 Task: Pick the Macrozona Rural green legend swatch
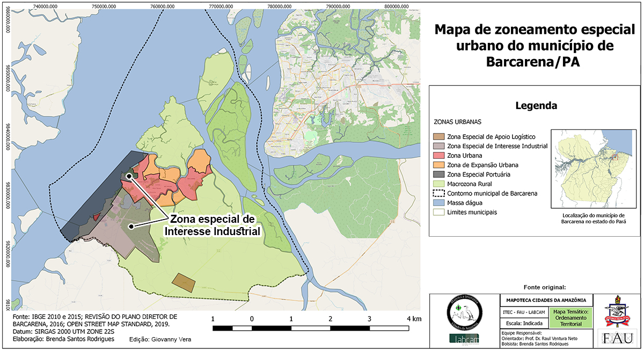pyautogui.click(x=438, y=184)
